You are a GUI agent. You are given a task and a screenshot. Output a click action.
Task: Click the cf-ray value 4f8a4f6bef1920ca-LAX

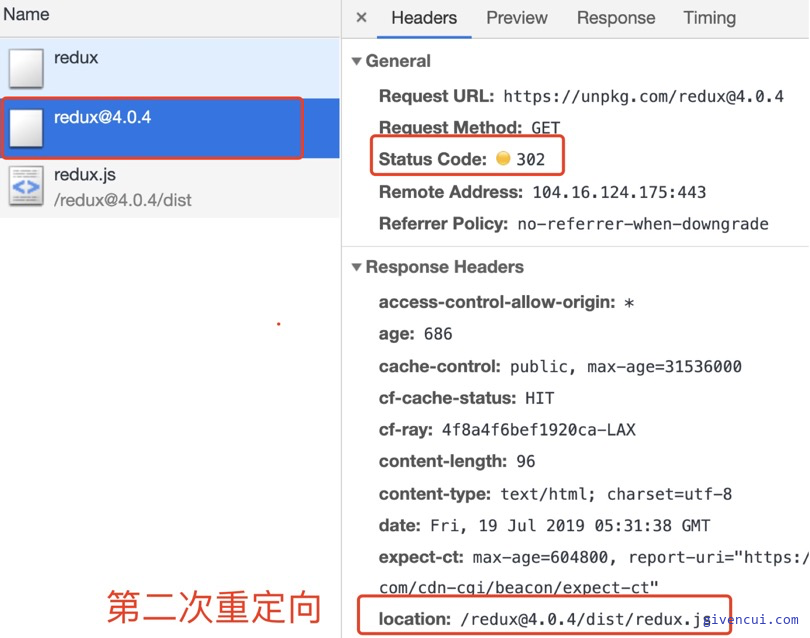538,430
